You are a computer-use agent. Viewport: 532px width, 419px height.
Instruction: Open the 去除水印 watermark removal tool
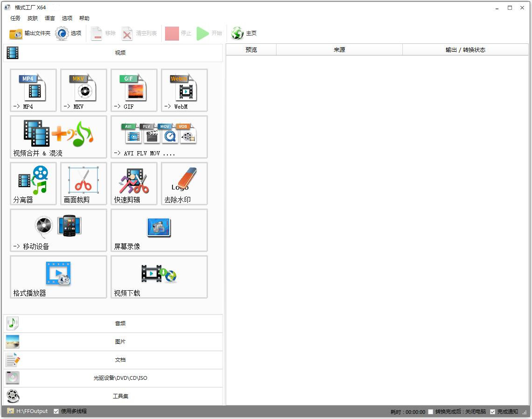click(x=184, y=183)
